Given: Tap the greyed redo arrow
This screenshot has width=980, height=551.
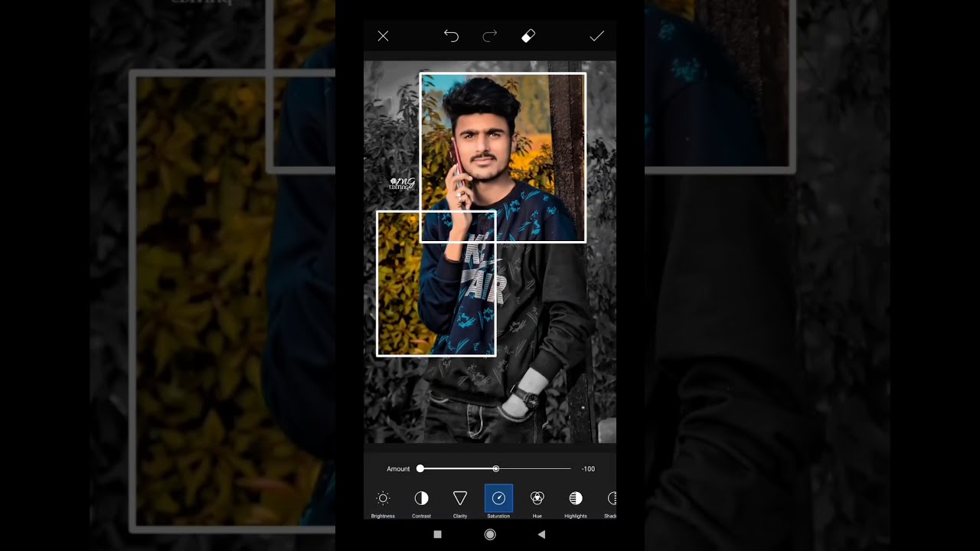Looking at the screenshot, I should click(490, 36).
